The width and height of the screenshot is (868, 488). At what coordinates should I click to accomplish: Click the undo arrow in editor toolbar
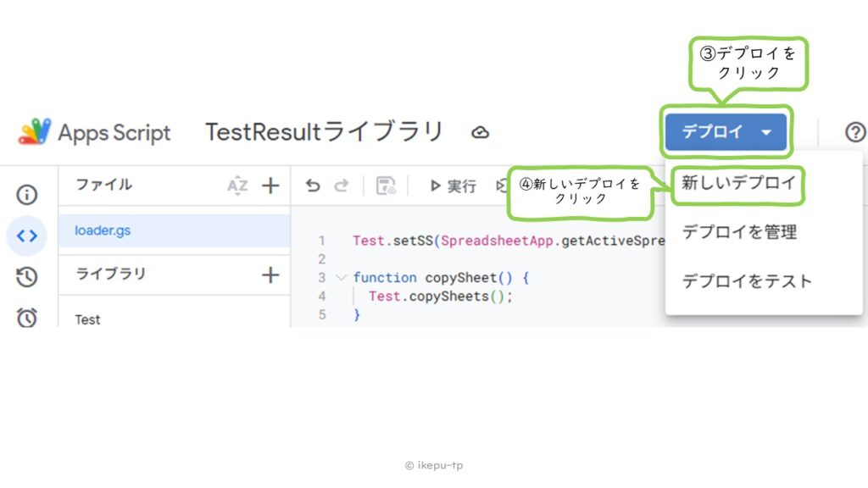pos(313,186)
